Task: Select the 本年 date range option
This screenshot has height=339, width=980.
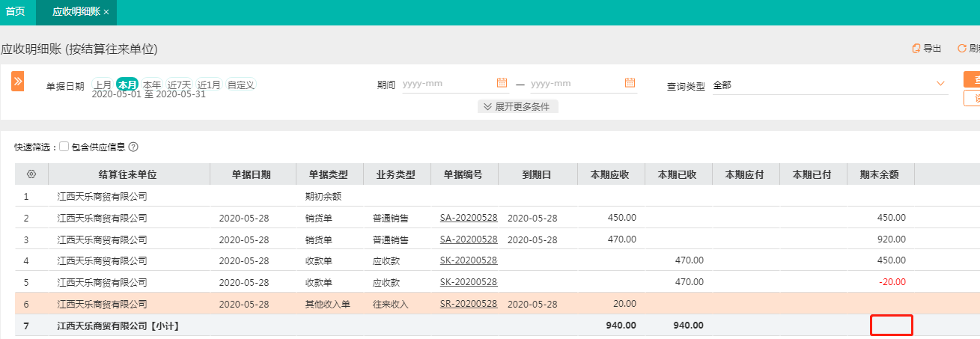Action: [x=152, y=85]
